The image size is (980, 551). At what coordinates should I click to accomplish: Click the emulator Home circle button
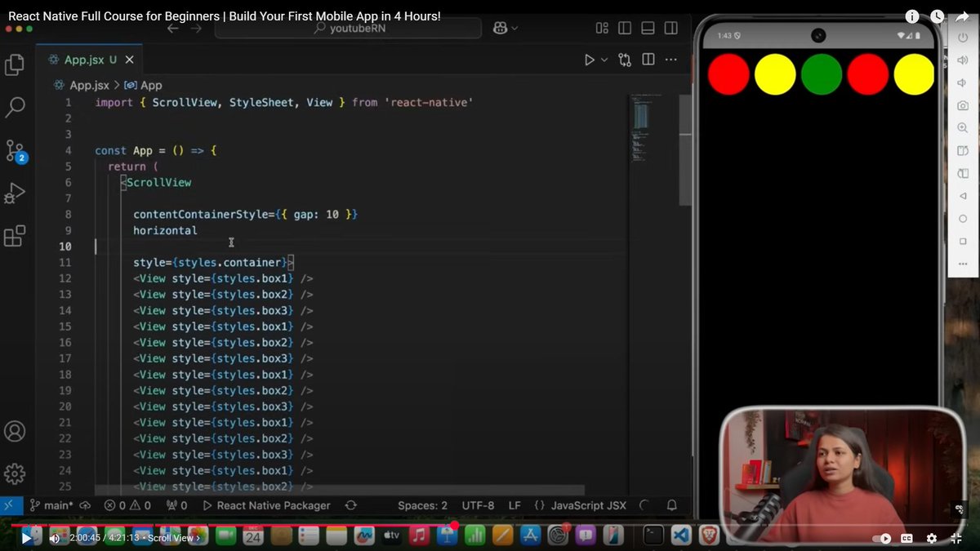(963, 219)
